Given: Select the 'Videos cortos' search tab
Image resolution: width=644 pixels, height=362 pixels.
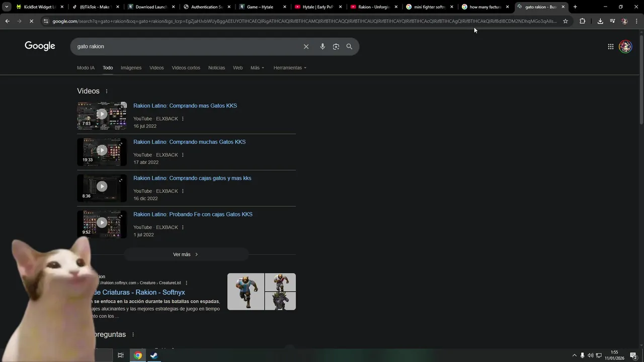Looking at the screenshot, I should (x=186, y=68).
